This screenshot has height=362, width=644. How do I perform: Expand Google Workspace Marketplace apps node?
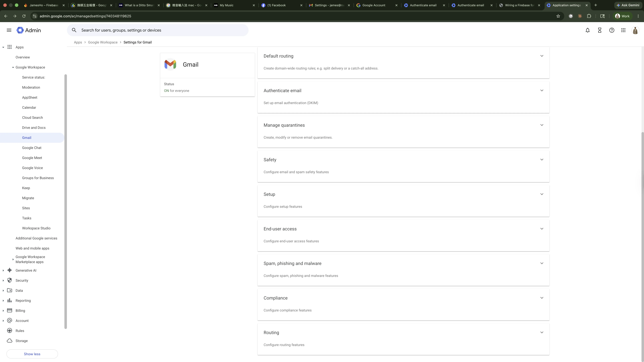(x=13, y=259)
